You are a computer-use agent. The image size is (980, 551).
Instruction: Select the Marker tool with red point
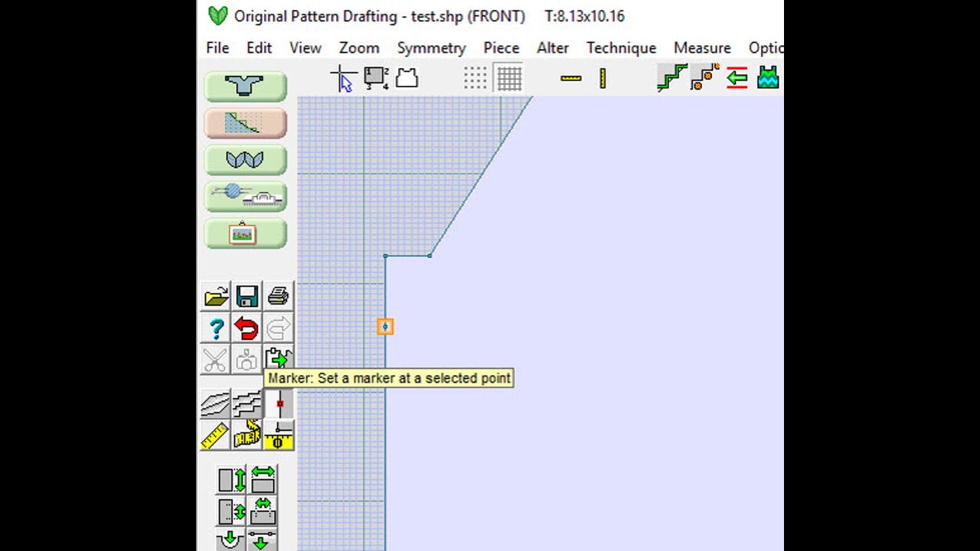pos(279,403)
